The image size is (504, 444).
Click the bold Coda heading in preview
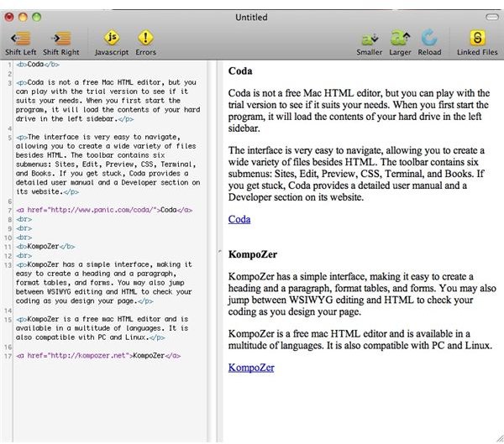pos(240,71)
